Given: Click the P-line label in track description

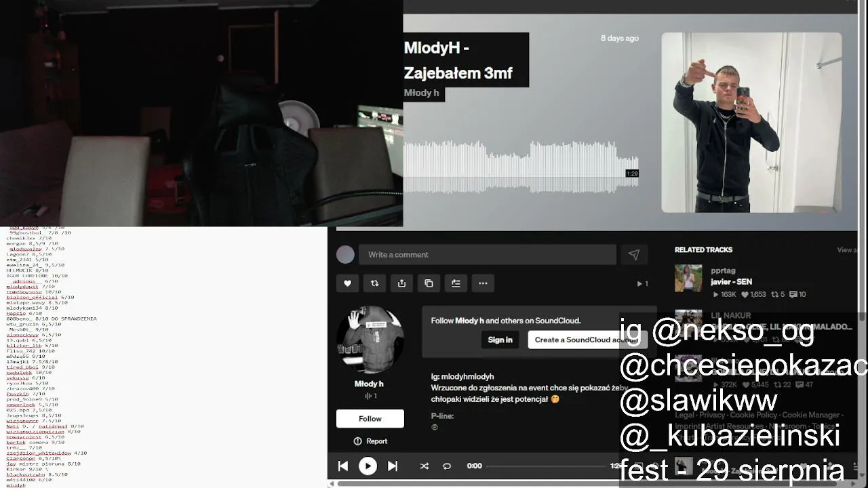Looking at the screenshot, I should [442, 416].
